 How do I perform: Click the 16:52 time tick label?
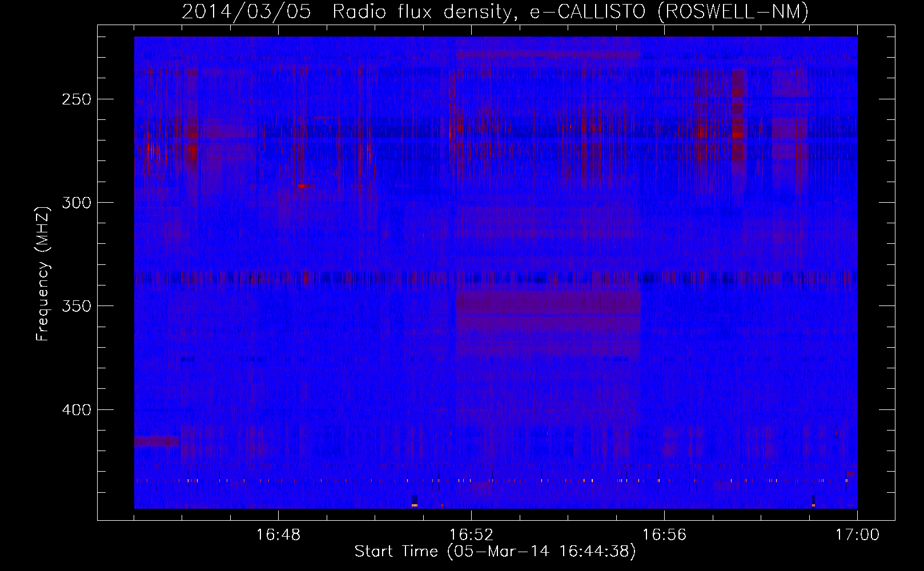(x=471, y=535)
